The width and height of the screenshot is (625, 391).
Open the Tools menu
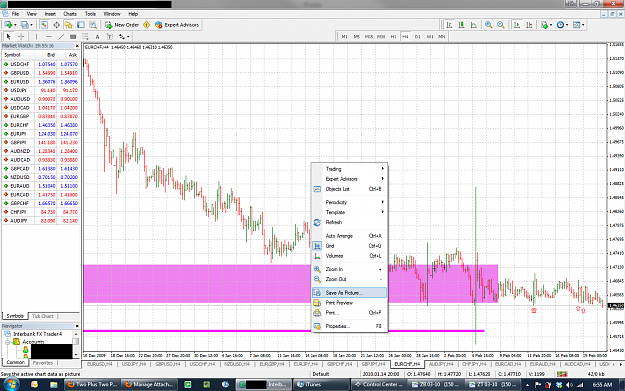(90, 14)
